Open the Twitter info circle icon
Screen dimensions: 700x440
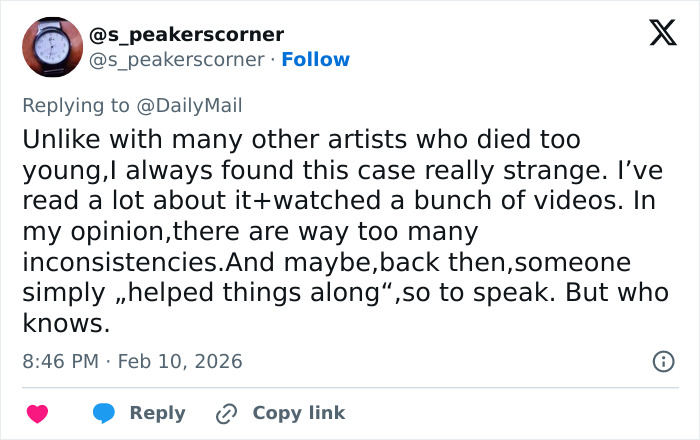pos(662,361)
